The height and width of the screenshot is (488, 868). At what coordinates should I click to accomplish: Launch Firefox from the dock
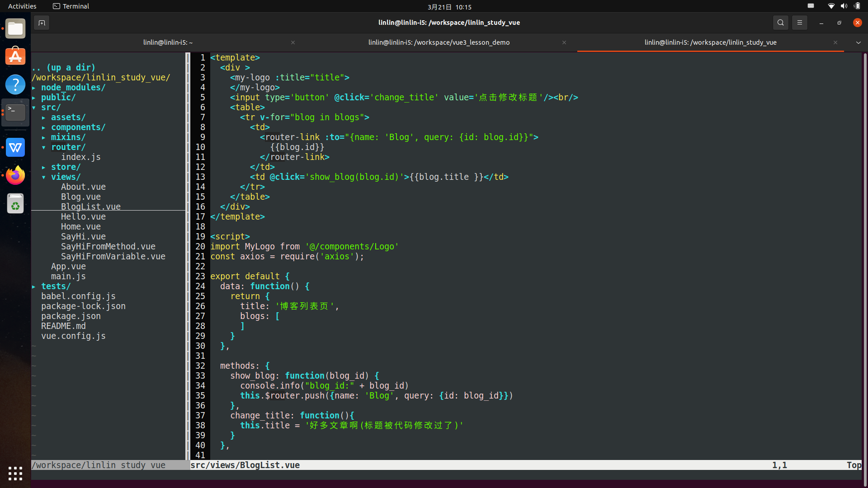click(15, 175)
